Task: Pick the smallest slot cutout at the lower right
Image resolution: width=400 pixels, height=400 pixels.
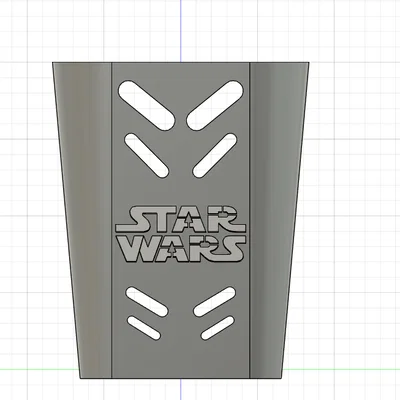Action: (217, 328)
